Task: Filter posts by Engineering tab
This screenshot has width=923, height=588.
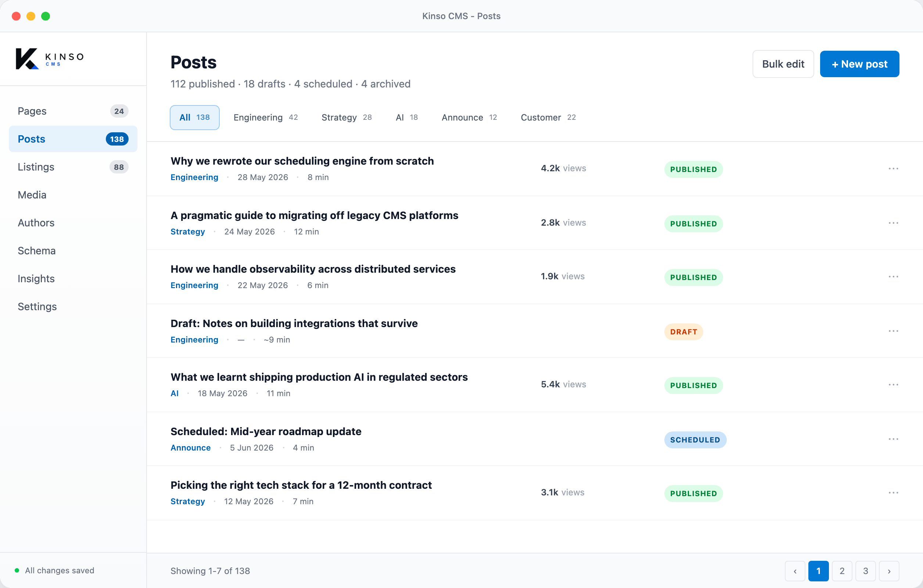Action: [266, 117]
